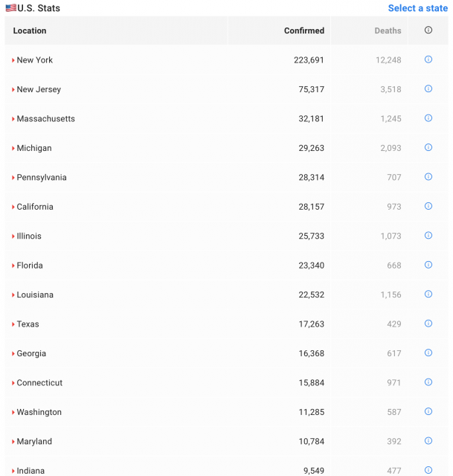This screenshot has width=453, height=476.
Task: Click the info icon in New York row
Action: click(428, 59)
